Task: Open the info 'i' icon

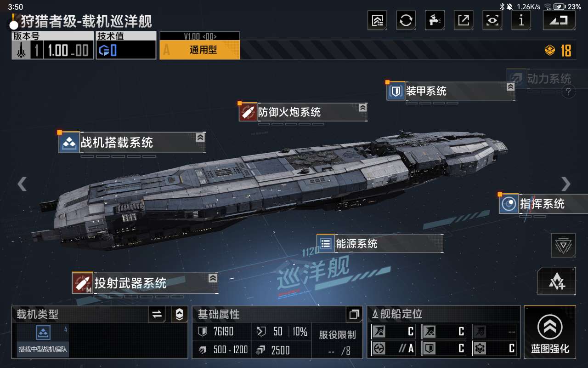Action: click(521, 20)
